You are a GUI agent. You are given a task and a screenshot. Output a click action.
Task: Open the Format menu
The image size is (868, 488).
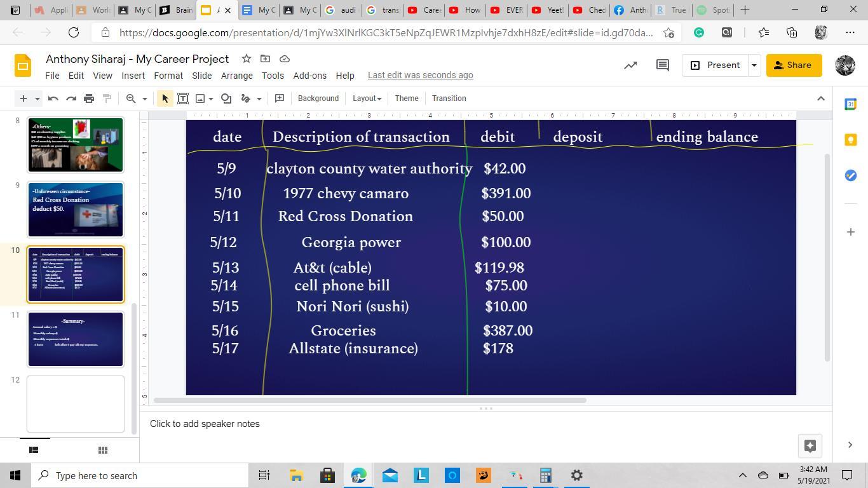[168, 75]
